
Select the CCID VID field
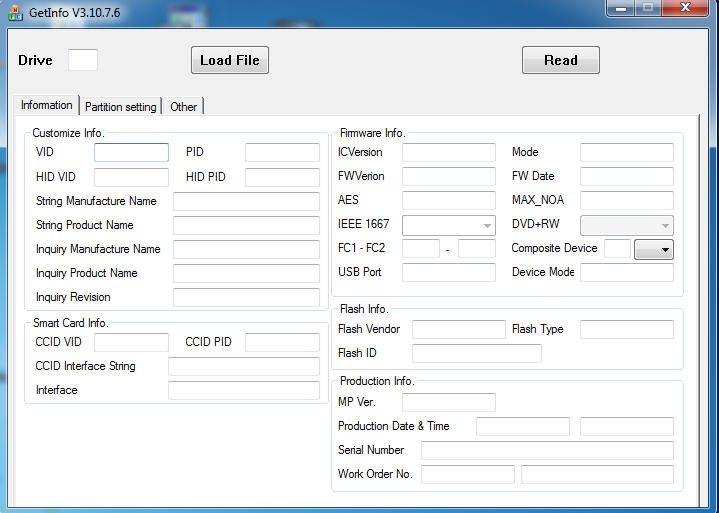131,342
